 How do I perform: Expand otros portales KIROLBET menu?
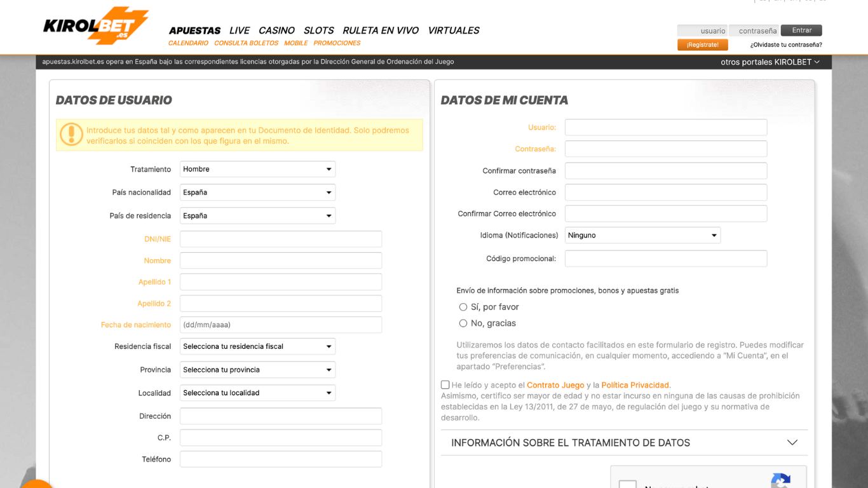(770, 62)
